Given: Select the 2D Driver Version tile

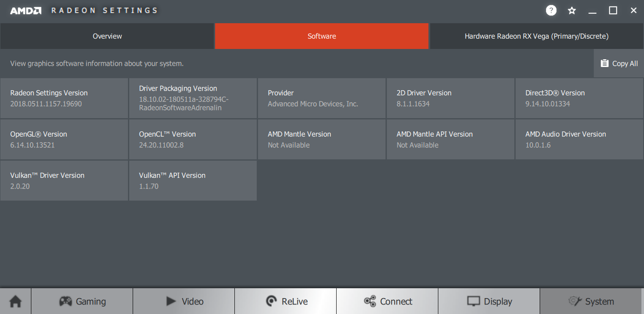Looking at the screenshot, I should coord(451,98).
